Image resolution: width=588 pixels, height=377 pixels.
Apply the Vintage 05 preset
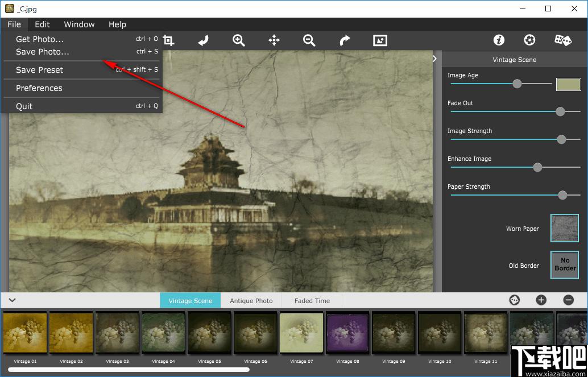(210, 333)
